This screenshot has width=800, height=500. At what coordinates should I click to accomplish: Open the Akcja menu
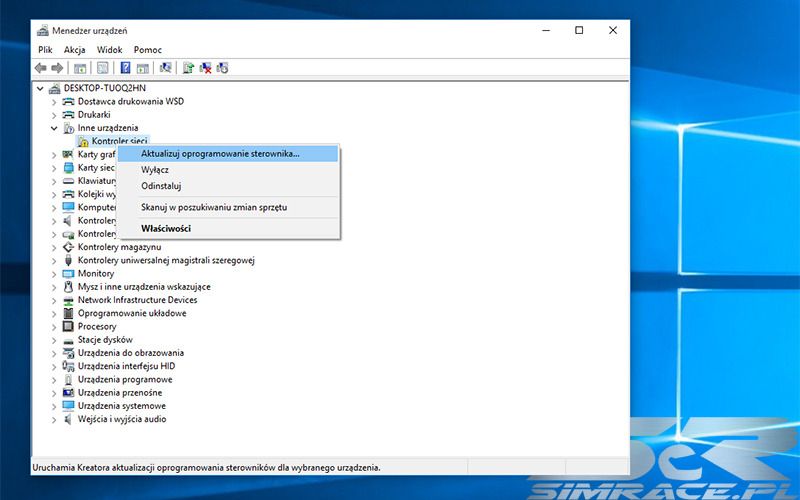74,49
